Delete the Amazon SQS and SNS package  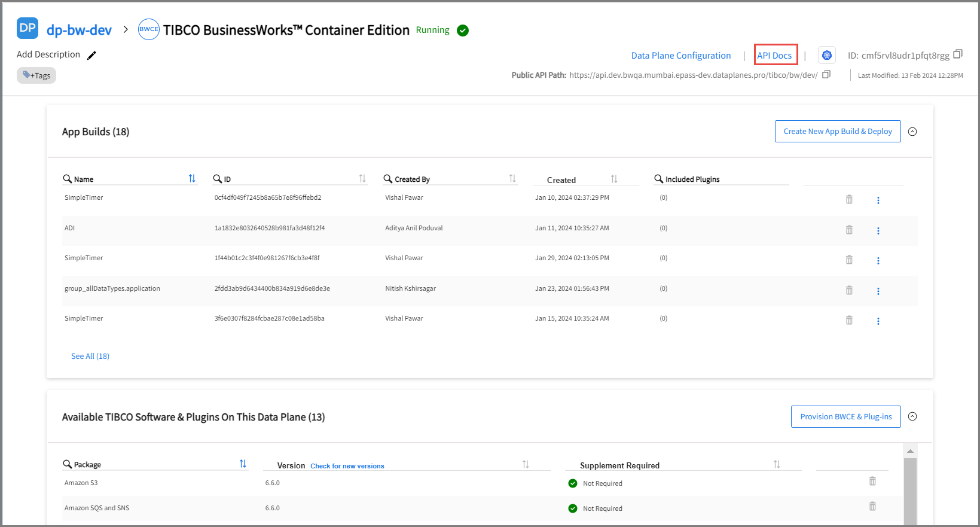click(872, 506)
